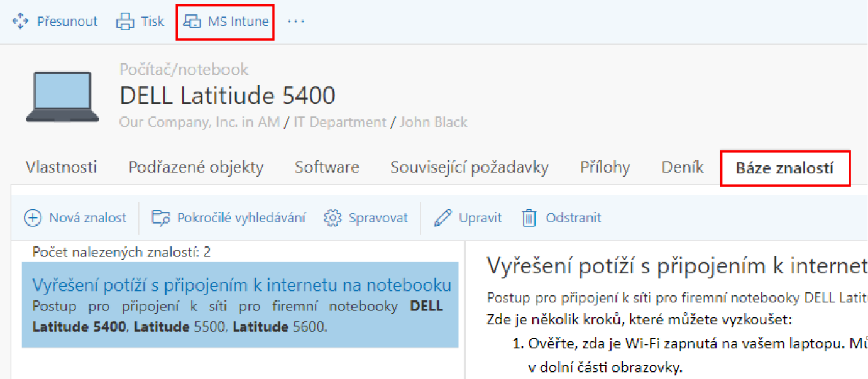Click the Tisk label in toolbar
The image size is (868, 379).
click(x=153, y=21)
